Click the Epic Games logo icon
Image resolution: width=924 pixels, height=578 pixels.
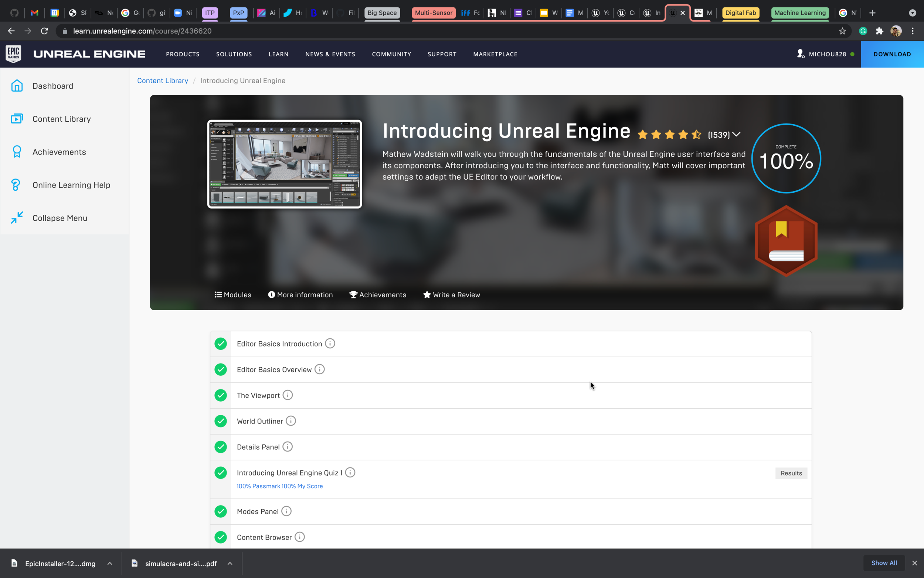tap(13, 54)
